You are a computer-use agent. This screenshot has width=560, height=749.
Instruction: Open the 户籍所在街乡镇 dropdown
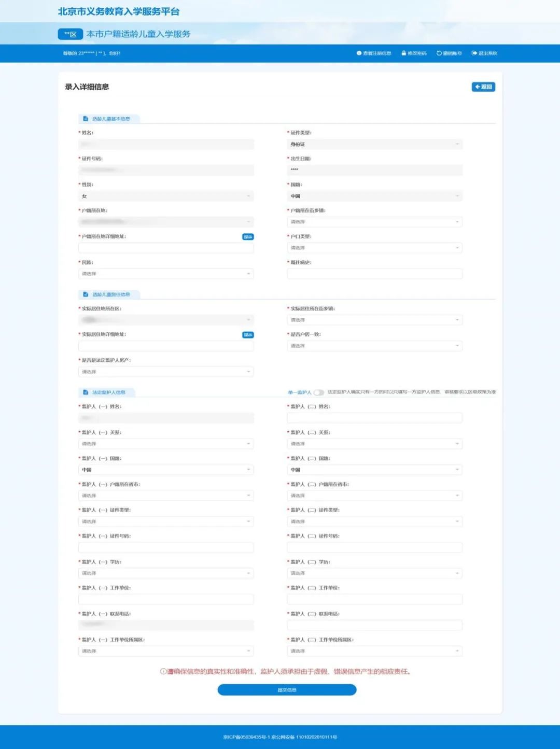coord(374,222)
